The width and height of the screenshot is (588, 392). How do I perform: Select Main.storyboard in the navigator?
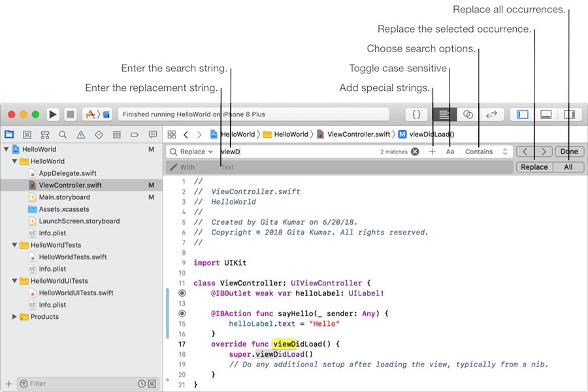tap(64, 197)
